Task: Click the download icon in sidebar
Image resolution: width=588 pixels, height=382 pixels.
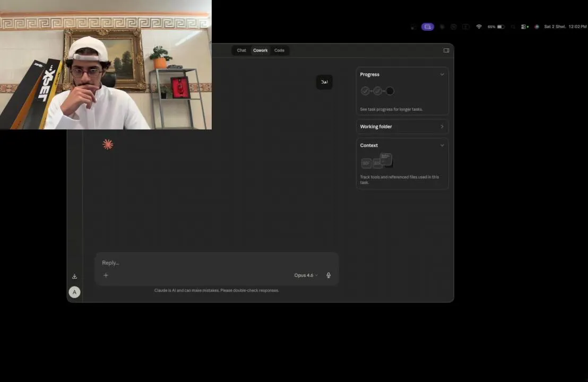Action: pos(74,276)
